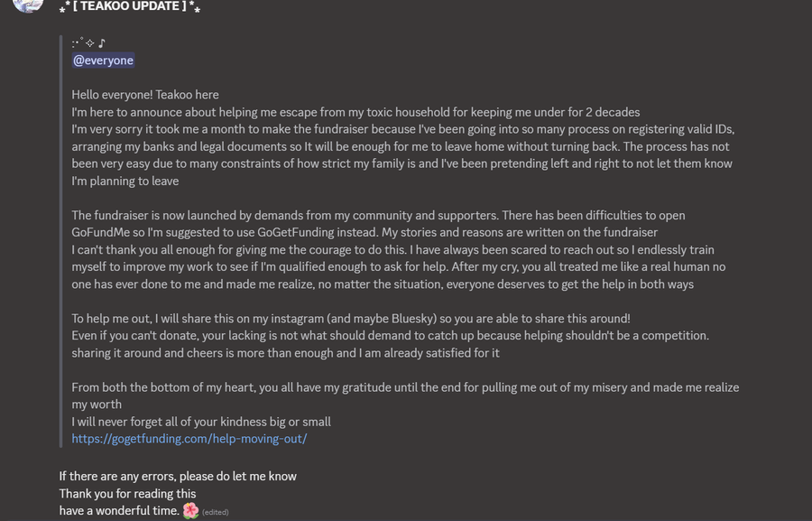Click the @everyone mention
The width and height of the screenshot is (812, 521).
tap(103, 60)
